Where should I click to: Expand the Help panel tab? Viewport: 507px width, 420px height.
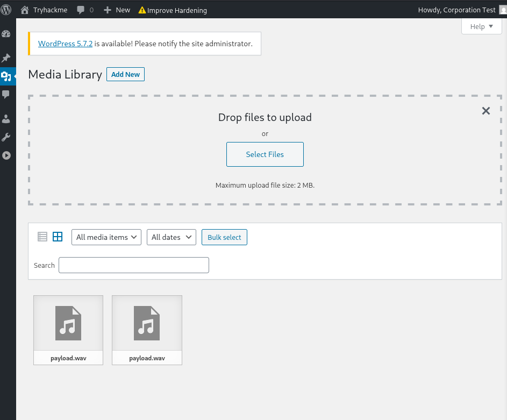[x=481, y=27]
